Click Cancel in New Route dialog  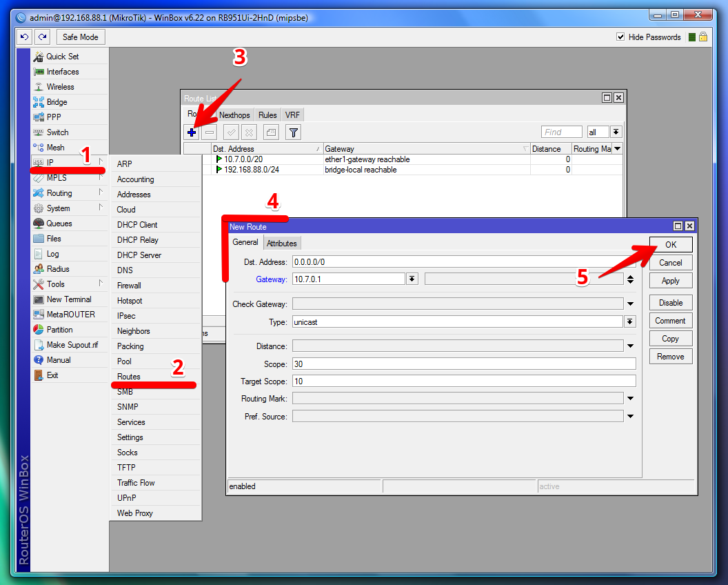671,263
